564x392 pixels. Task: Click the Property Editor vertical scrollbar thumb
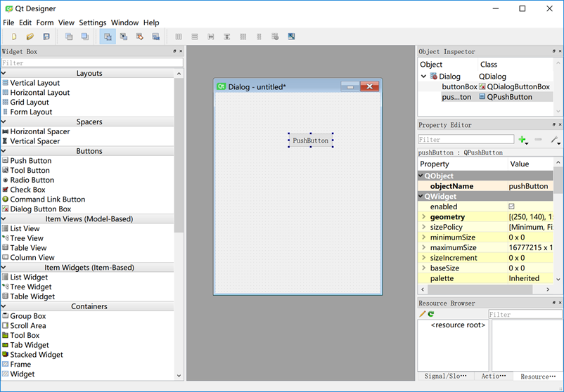(558, 180)
